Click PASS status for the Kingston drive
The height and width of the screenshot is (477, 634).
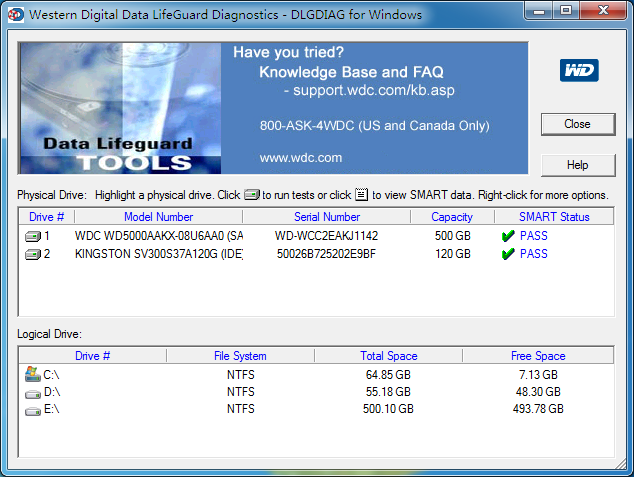coord(534,254)
